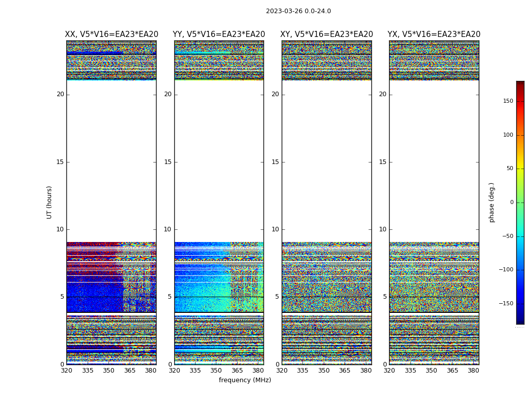The height and width of the screenshot is (405, 532).
Task: Click the 10 hour tick of XY panel
Action: click(x=275, y=229)
